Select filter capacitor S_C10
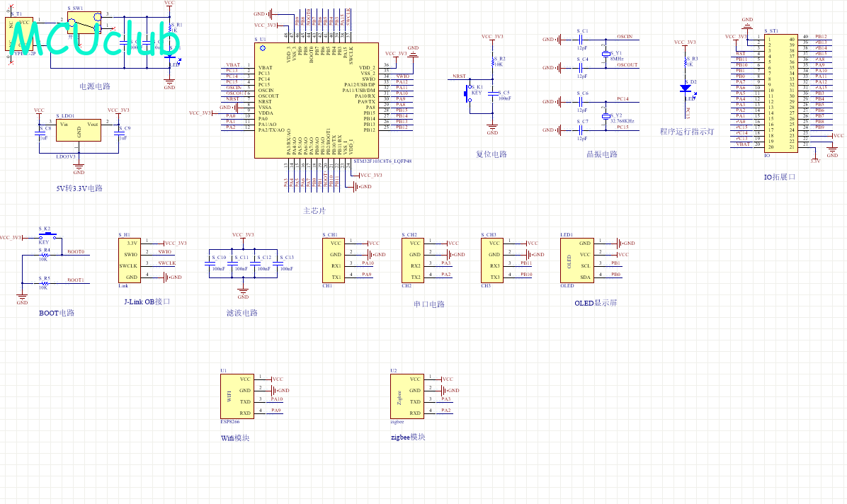This screenshot has width=847, height=504. coord(210,263)
